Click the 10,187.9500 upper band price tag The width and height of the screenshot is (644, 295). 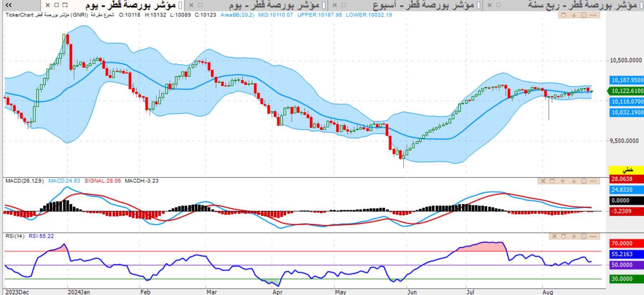coord(627,80)
